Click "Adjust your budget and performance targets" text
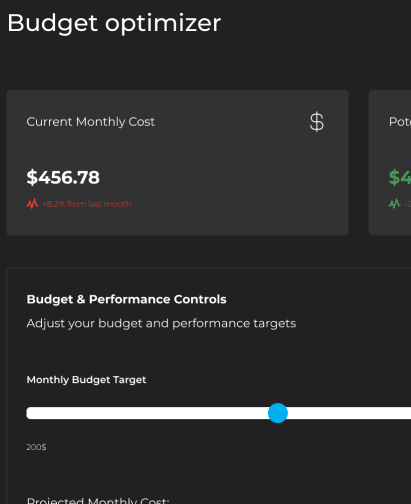The image size is (411, 504). (161, 324)
